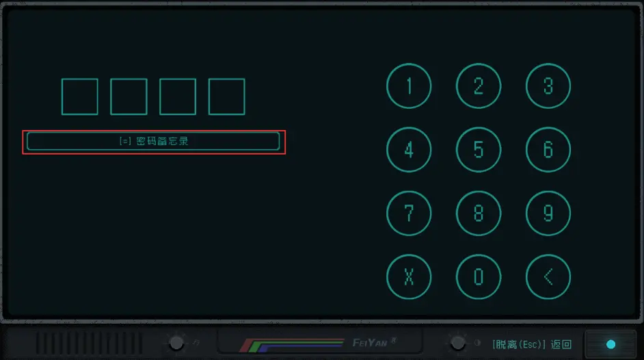Click the first passcode digit box
644x360 pixels.
(80, 97)
